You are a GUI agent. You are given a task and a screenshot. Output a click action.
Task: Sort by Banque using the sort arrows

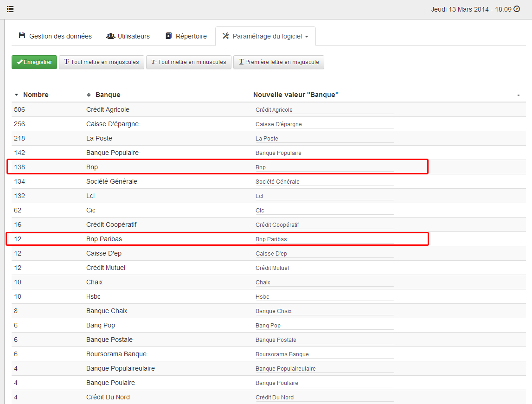(89, 95)
